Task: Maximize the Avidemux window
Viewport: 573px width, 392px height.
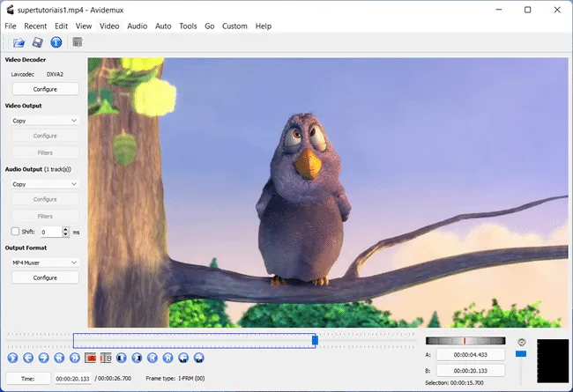Action: [528, 10]
